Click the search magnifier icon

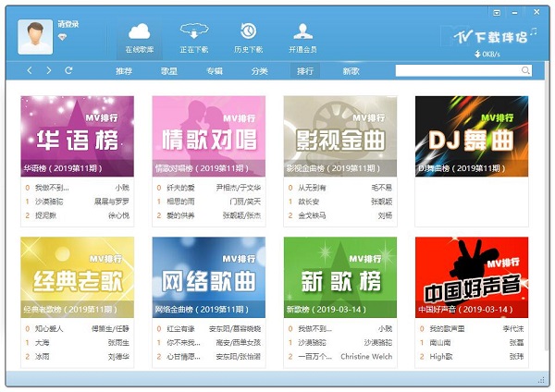pos(525,70)
